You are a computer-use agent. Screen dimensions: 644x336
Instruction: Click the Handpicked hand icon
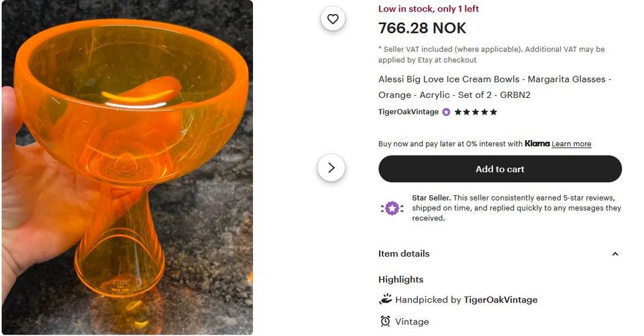tap(385, 300)
